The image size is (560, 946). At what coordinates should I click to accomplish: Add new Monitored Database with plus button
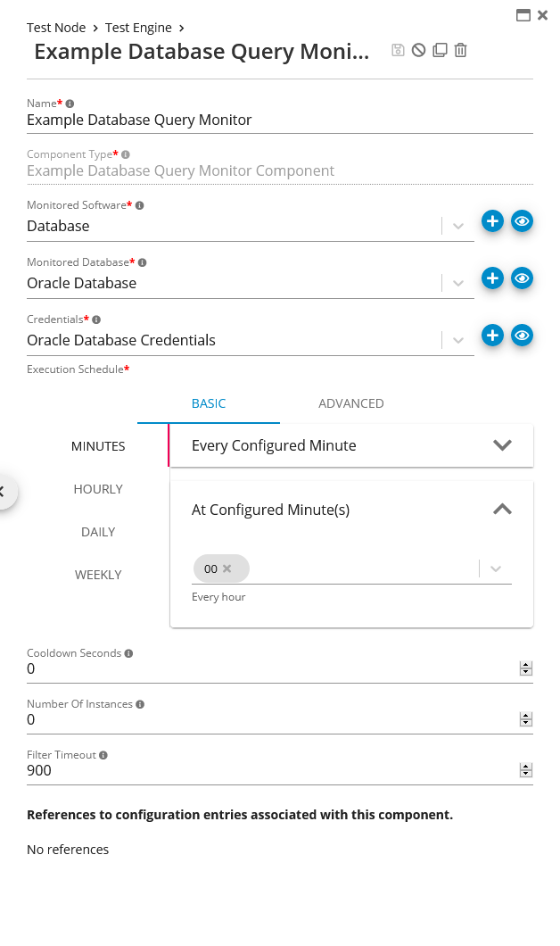492,278
